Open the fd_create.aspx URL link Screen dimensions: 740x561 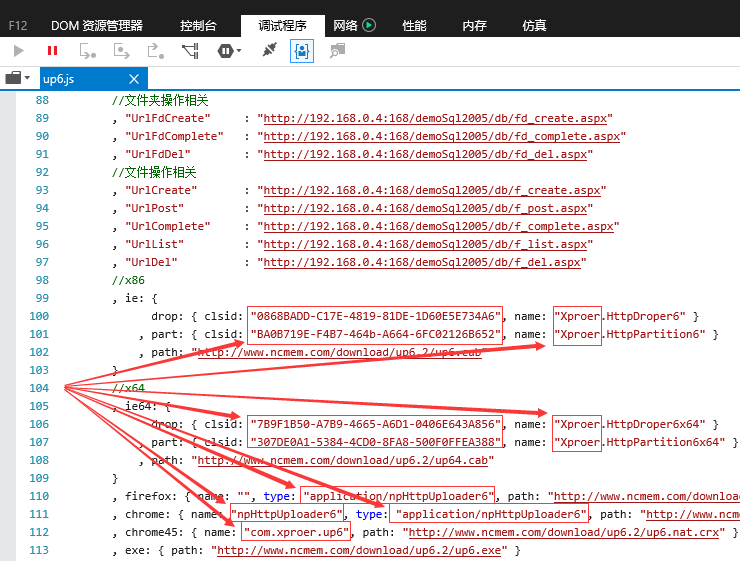(435, 118)
